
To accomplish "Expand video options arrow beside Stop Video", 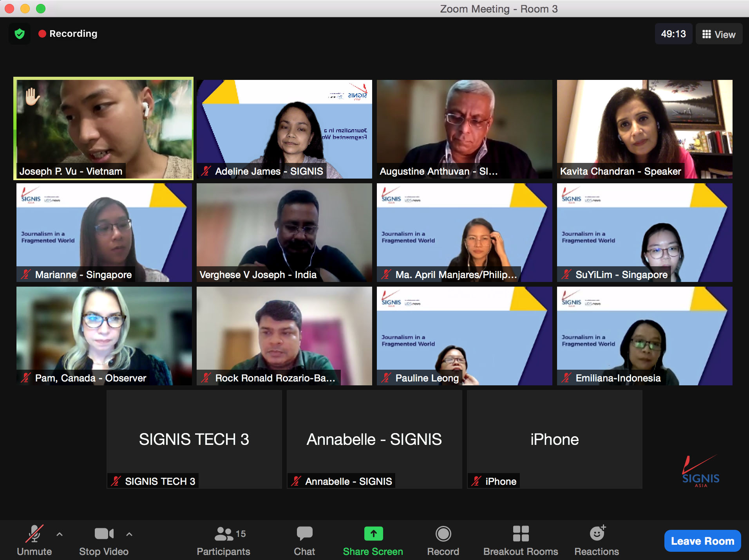I will (129, 534).
